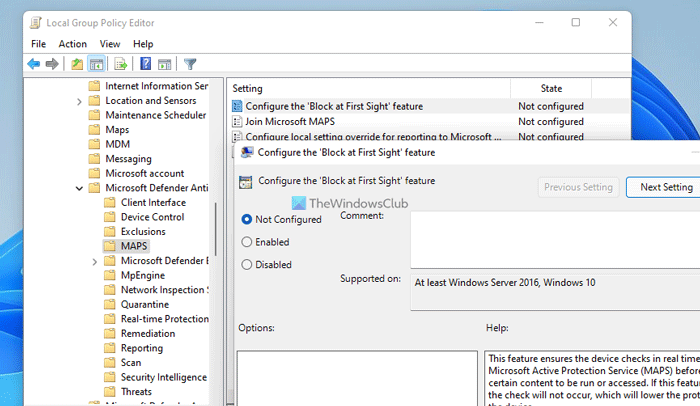This screenshot has width=700, height=406.
Task: Open the File menu
Action: tap(38, 44)
